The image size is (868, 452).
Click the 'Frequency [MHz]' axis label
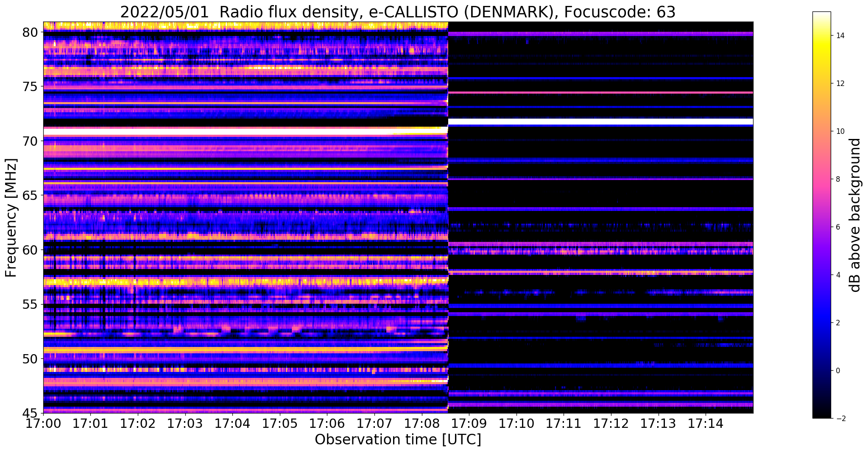[x=11, y=218]
